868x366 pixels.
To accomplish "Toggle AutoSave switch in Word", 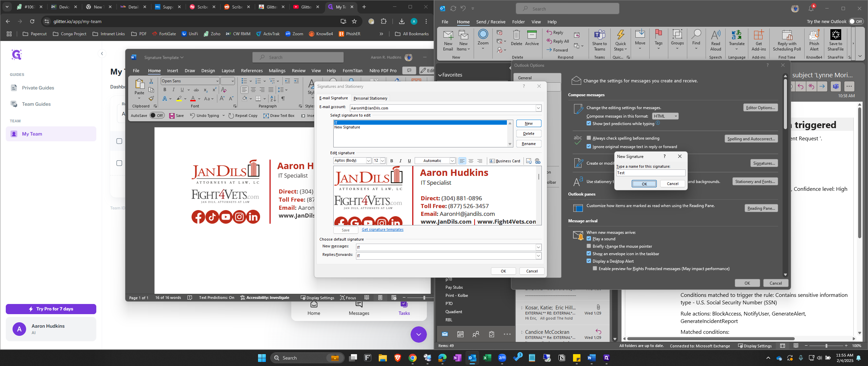I will (157, 116).
